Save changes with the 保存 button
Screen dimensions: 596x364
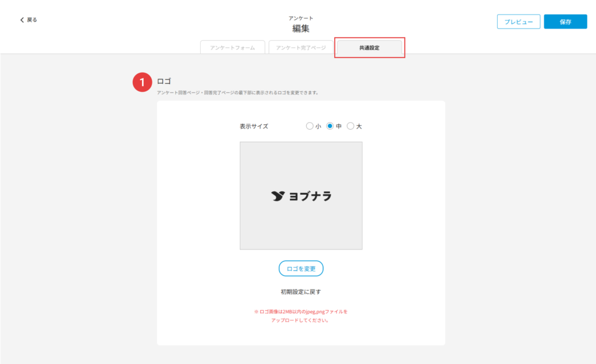tap(565, 22)
